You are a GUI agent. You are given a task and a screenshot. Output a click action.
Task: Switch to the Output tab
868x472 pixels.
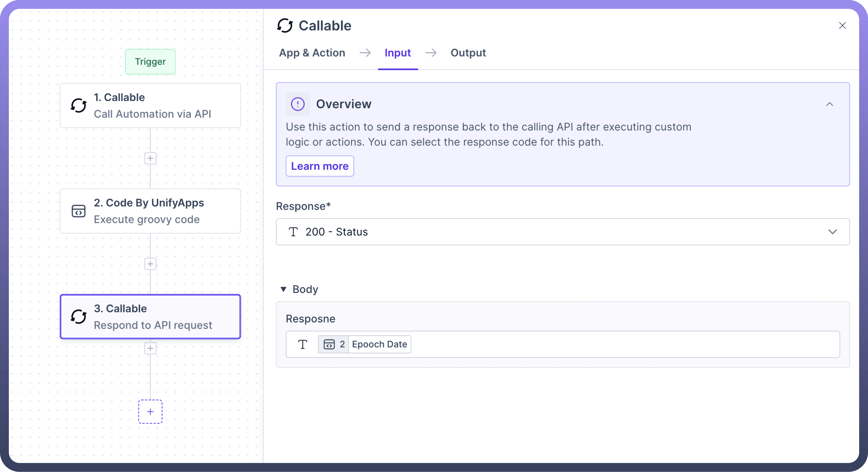click(468, 53)
